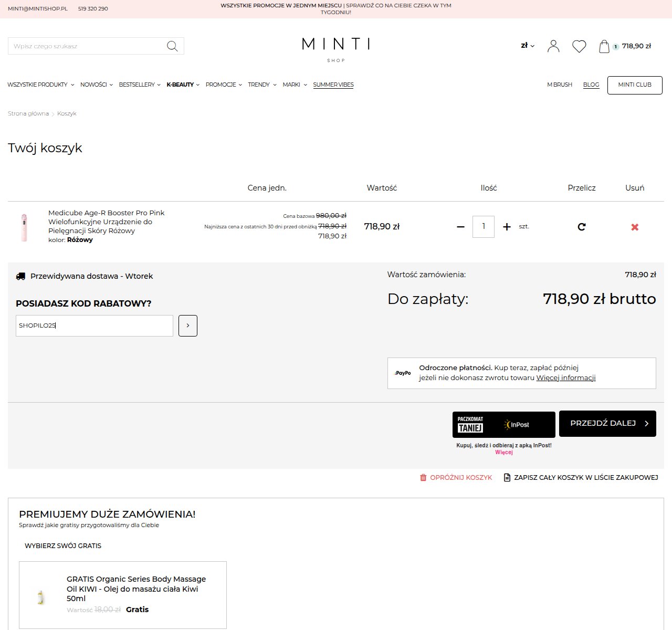The height and width of the screenshot is (630, 672).
Task: Focus the discount code input field
Action: coord(94,325)
